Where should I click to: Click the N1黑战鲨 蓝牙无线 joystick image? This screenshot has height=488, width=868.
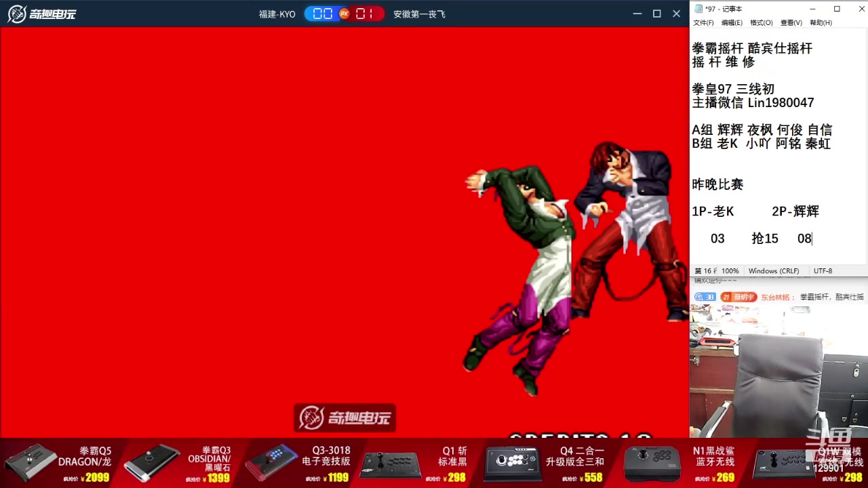pos(652,464)
